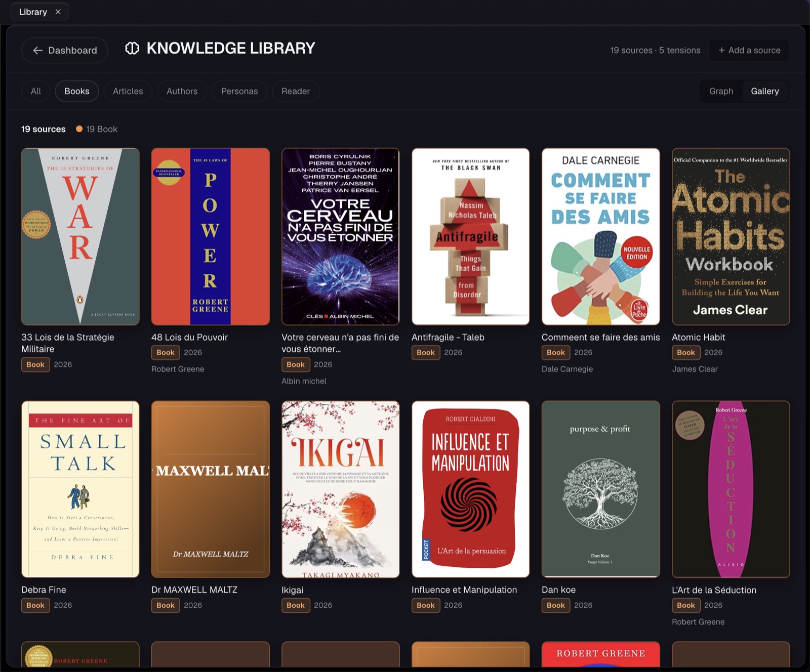
Task: Click the Book tag under Dan koe
Action: tap(556, 605)
